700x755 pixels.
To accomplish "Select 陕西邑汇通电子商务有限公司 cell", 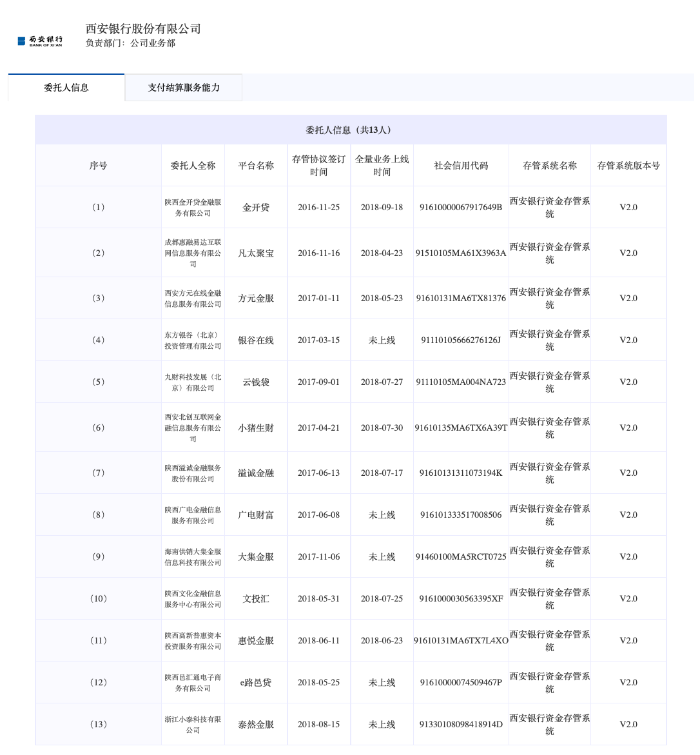I will [x=193, y=683].
